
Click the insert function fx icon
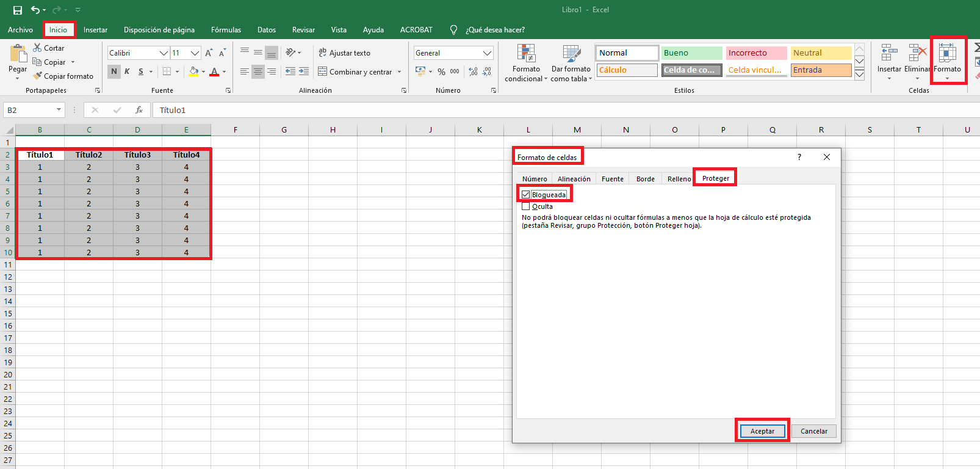tap(139, 110)
